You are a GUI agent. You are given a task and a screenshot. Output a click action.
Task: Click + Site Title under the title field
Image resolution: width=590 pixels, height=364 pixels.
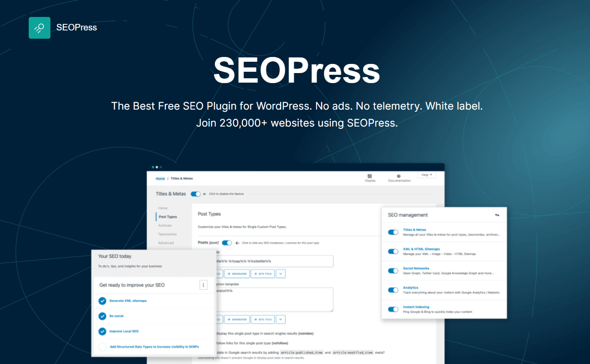pyautogui.click(x=263, y=274)
